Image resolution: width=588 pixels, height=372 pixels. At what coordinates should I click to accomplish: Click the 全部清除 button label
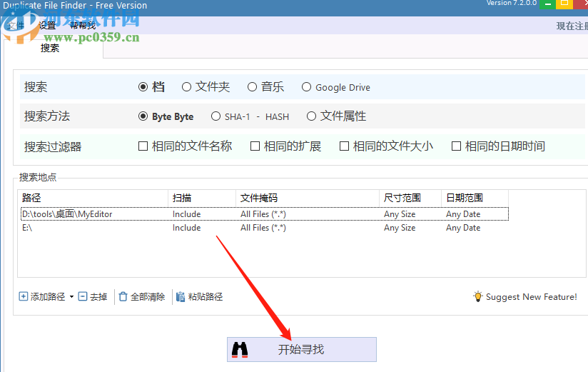(x=148, y=297)
